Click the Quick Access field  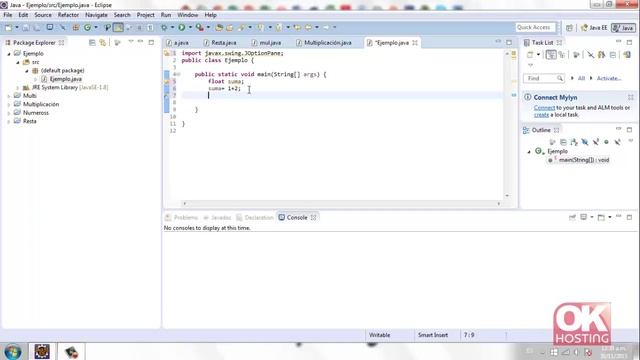[536, 27]
